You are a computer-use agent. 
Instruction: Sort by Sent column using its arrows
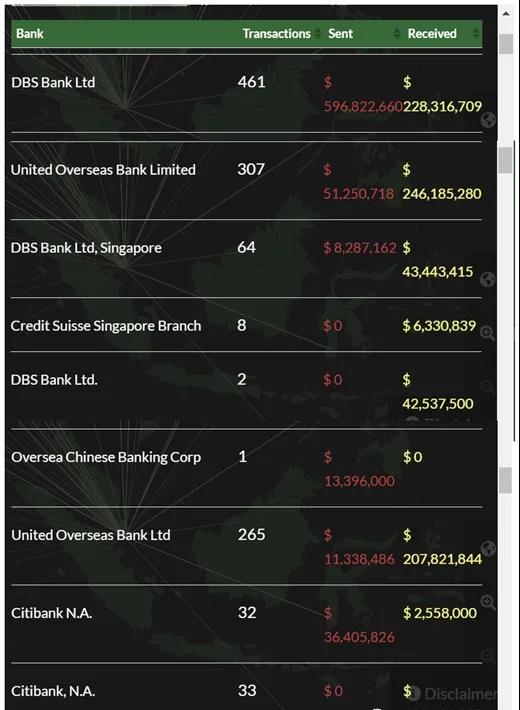pyautogui.click(x=397, y=33)
